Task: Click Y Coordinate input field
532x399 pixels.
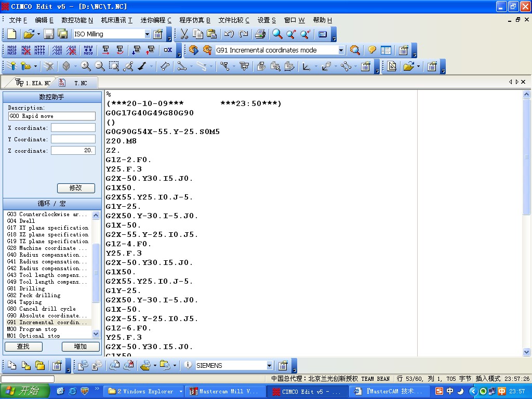Action: pos(73,139)
